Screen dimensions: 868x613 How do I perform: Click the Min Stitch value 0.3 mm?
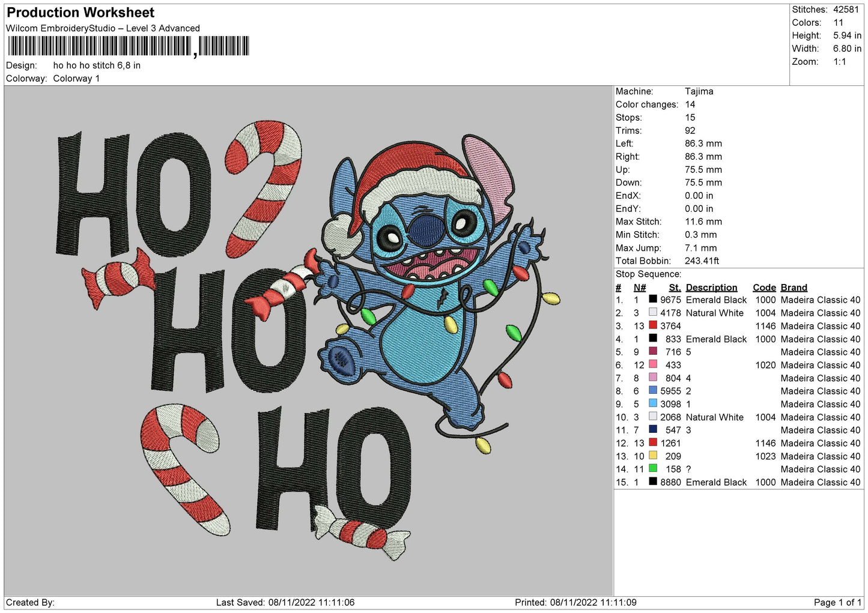[x=701, y=235]
